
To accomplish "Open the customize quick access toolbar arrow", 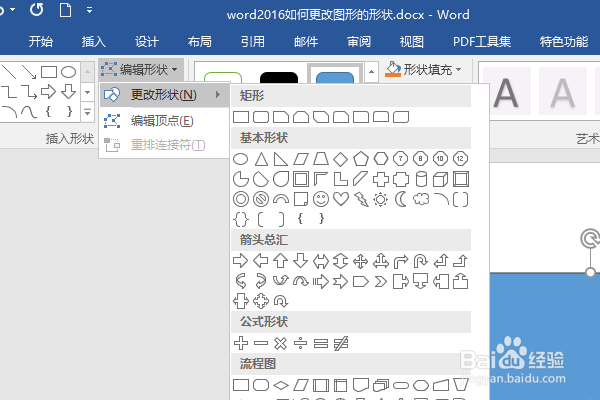I will pyautogui.click(x=90, y=10).
